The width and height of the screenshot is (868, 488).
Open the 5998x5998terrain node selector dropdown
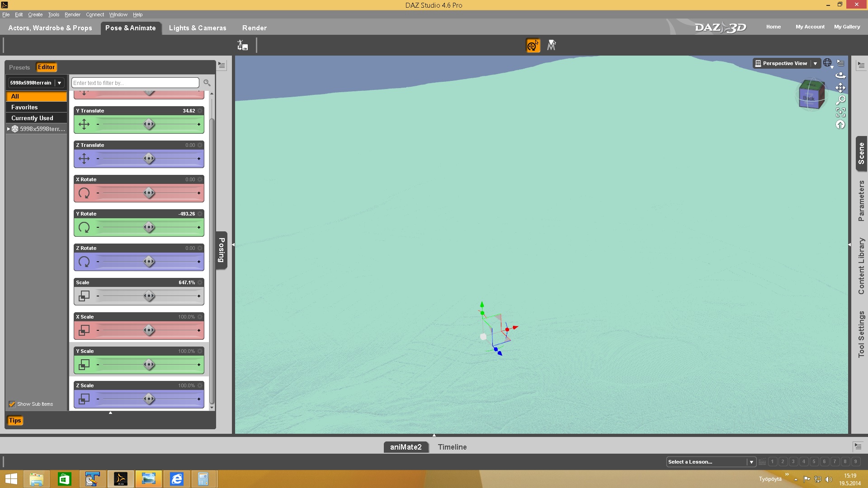tap(59, 83)
